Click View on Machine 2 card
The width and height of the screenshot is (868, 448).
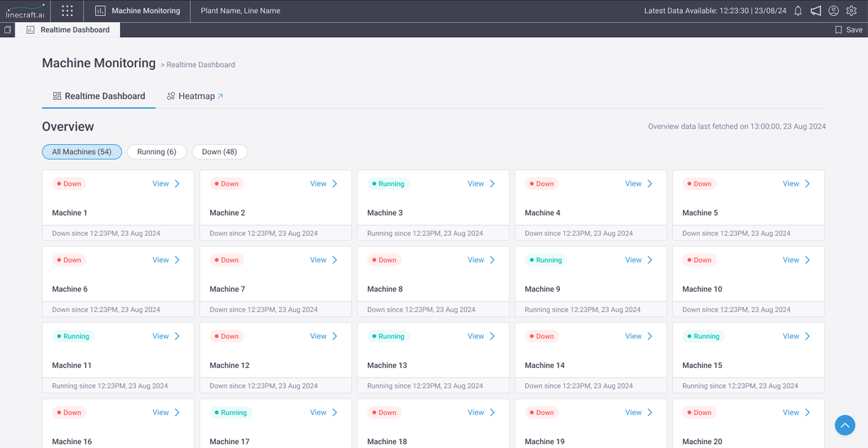point(318,184)
